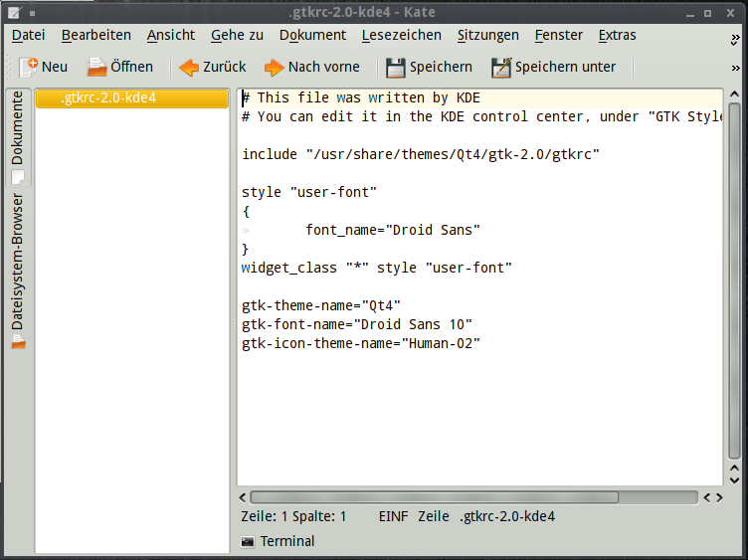Click the second comment line about KDE control center
Viewport: 748px width, 560px height.
click(x=481, y=116)
